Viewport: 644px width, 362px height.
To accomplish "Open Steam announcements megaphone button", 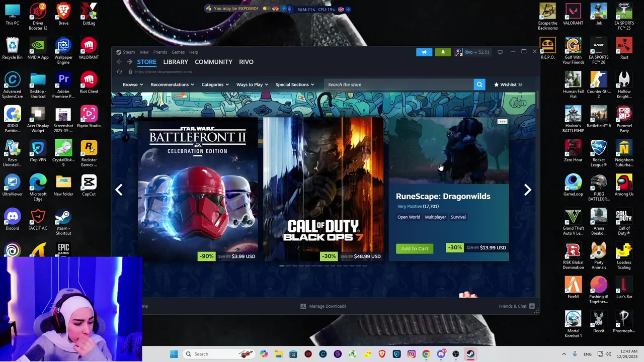I will (424, 52).
